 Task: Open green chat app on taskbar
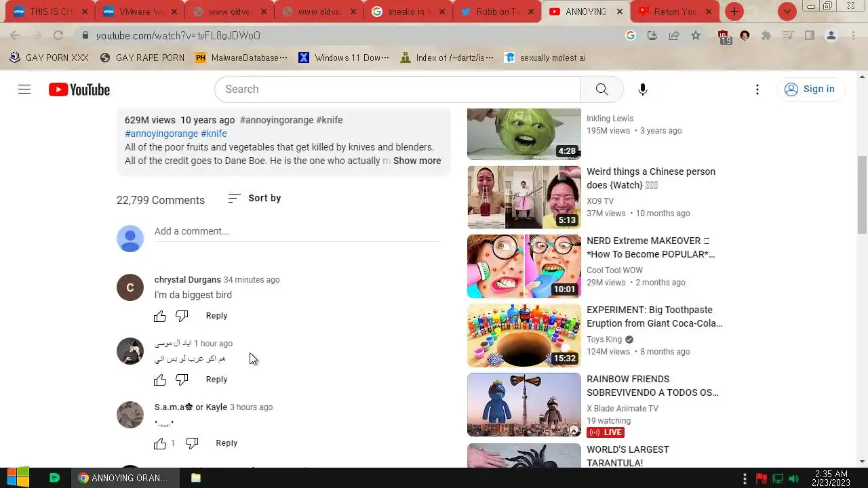click(x=55, y=478)
